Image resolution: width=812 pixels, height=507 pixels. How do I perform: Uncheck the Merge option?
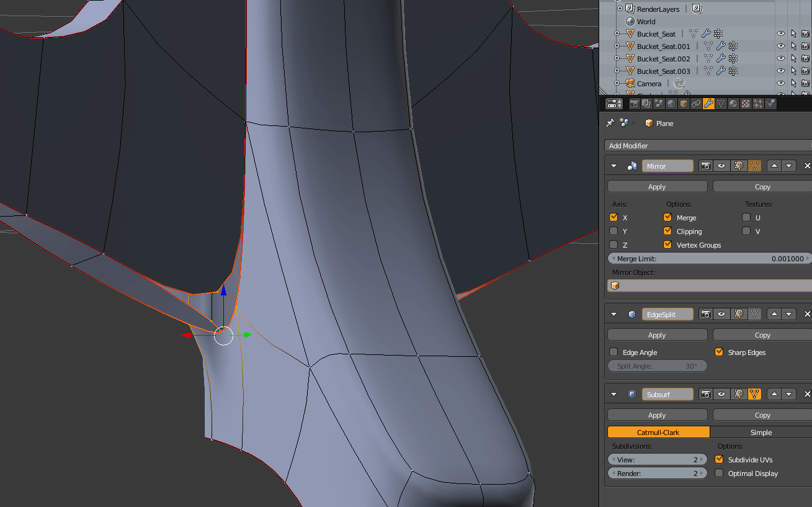coord(667,217)
